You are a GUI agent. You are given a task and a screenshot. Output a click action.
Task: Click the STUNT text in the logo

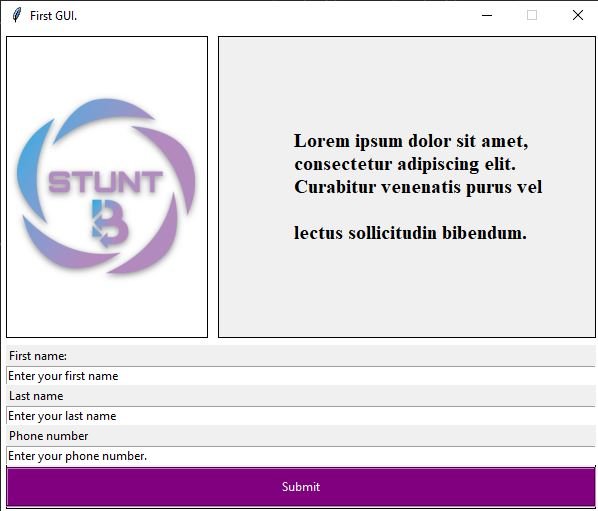(x=106, y=182)
